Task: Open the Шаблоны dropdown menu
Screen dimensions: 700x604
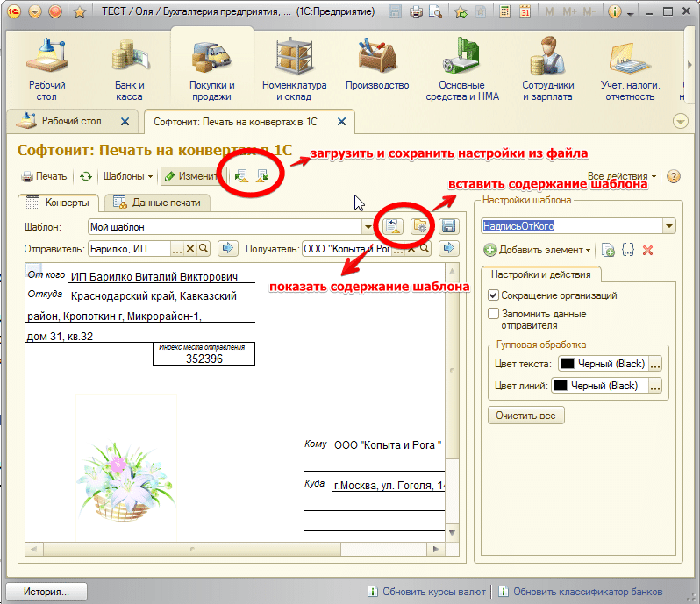Action: [128, 177]
